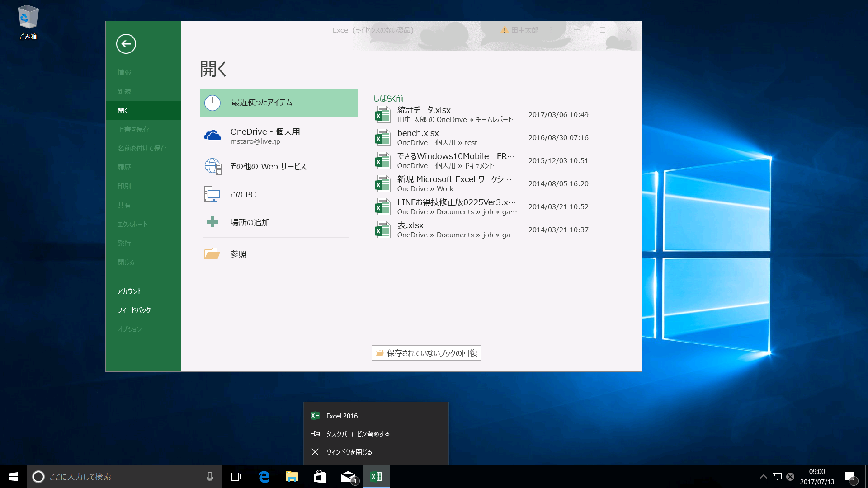
Task: Choose この PC location
Action: [x=279, y=194]
